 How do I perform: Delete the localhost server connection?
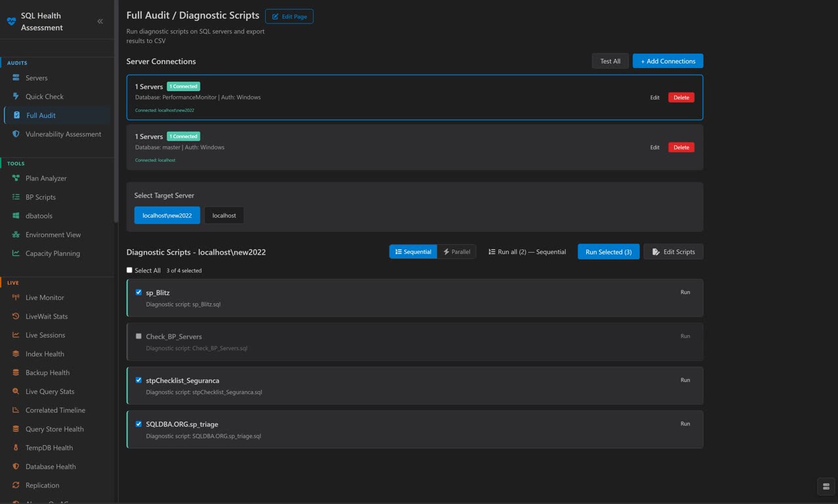[x=681, y=147]
